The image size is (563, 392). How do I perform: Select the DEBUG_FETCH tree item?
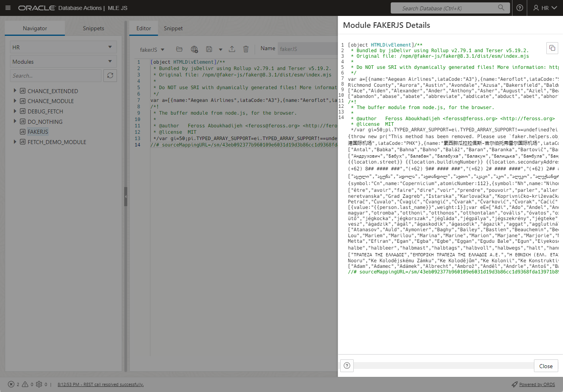[x=45, y=111]
